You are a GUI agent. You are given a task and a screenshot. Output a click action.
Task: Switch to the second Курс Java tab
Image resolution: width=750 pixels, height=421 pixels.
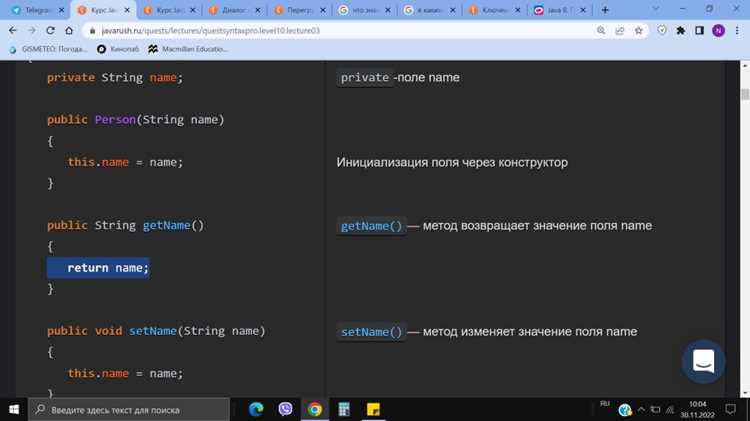tap(169, 10)
